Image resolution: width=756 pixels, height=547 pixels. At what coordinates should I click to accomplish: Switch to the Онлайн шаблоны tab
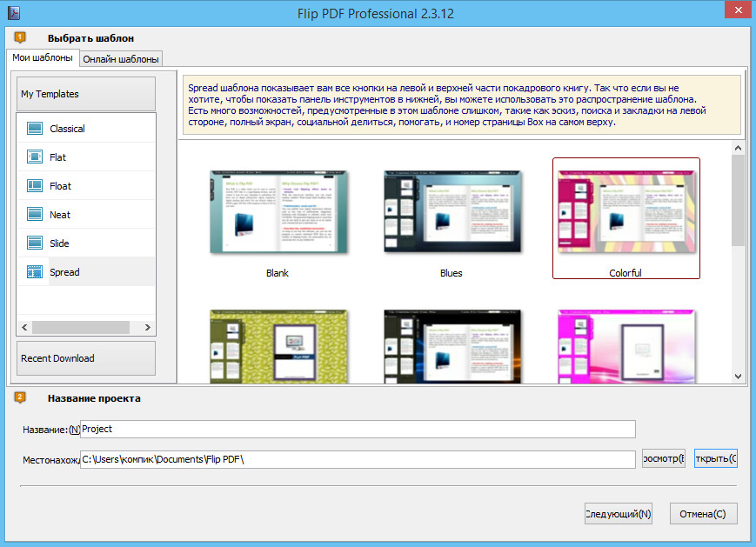click(121, 59)
